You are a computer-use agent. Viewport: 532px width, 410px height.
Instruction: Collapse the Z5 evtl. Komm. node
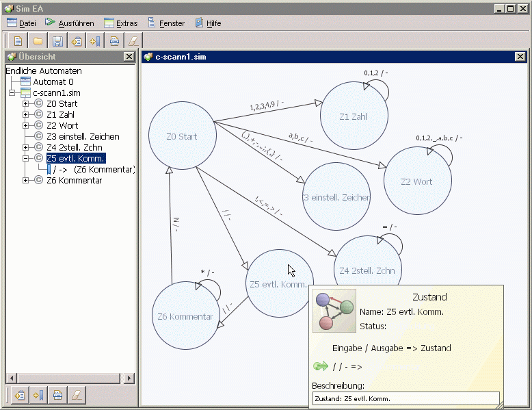26,159
